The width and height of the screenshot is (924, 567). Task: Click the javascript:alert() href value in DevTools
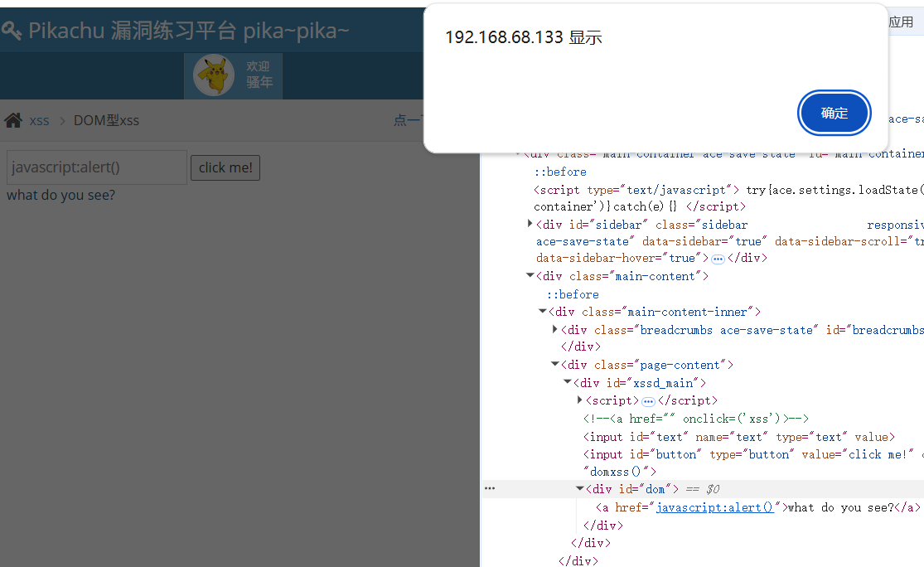[x=714, y=507]
